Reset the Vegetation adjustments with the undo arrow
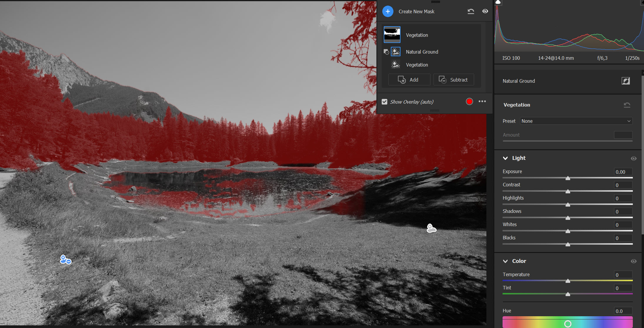 [x=627, y=105]
